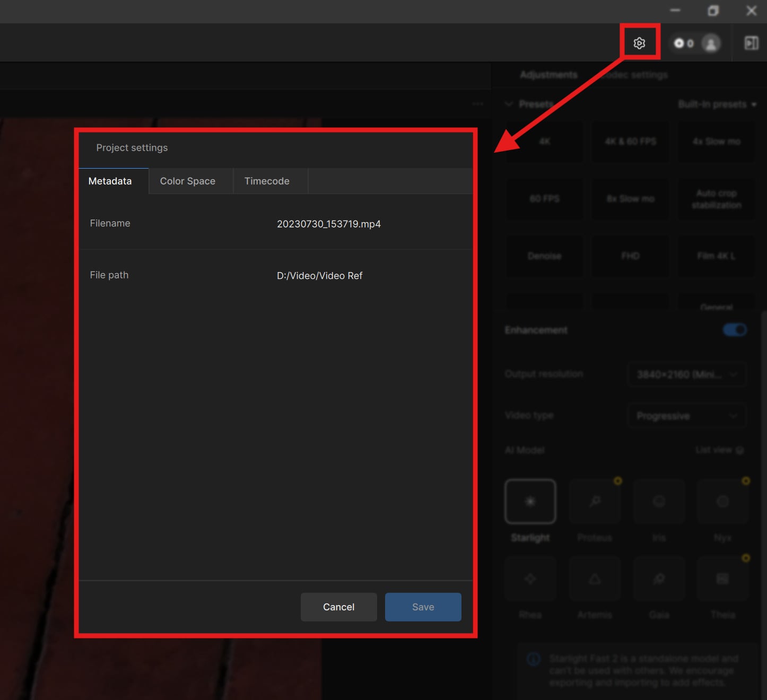This screenshot has height=700, width=767.
Task: Choose the Proteus AI model
Action: coord(595,501)
